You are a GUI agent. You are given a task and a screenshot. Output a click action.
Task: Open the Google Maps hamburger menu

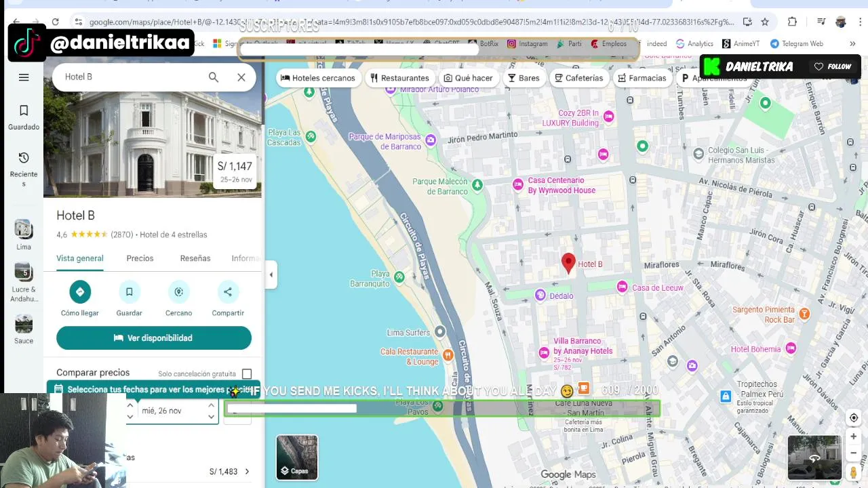pyautogui.click(x=24, y=77)
